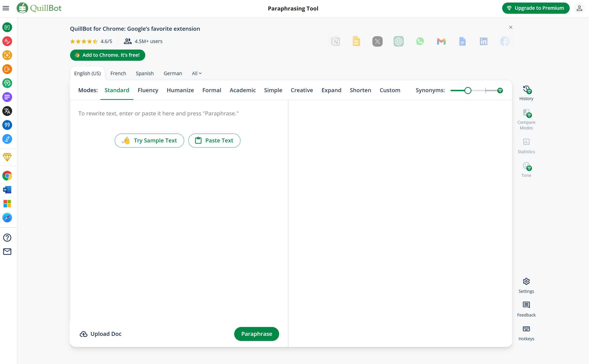Viewport: 589px width, 364px height.
Task: Open the Settings gear
Action: point(526,285)
